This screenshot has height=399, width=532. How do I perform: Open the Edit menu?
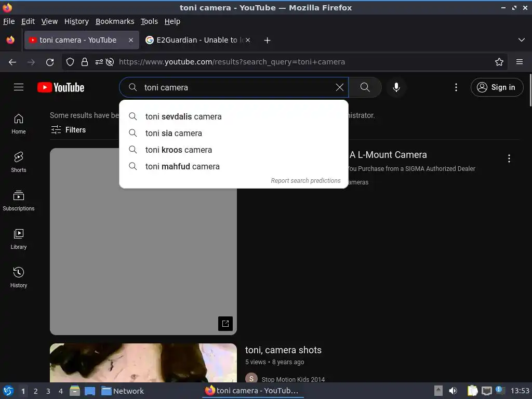[x=28, y=21]
